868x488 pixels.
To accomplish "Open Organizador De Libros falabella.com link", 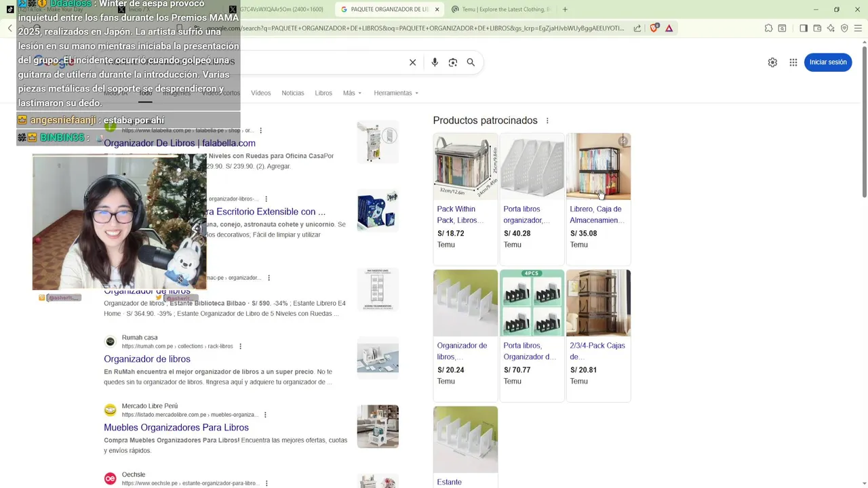I will point(180,143).
